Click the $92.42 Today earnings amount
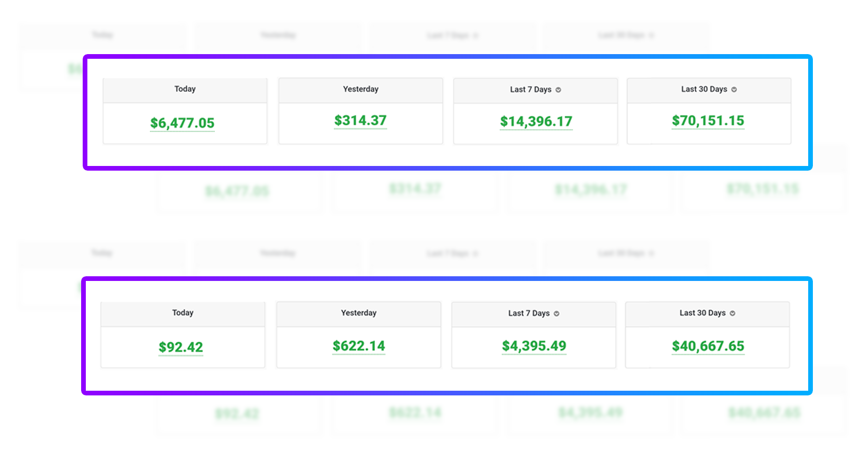 pyautogui.click(x=181, y=347)
